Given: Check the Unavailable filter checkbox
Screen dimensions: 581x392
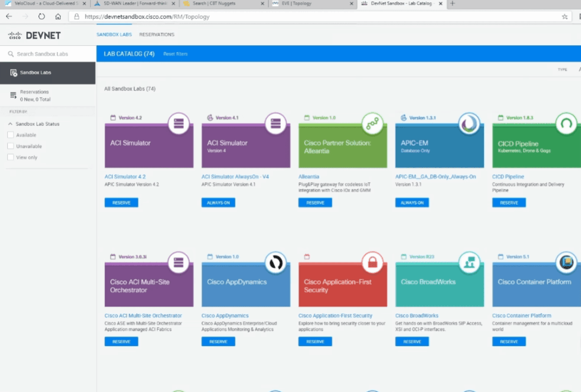Looking at the screenshot, I should pos(10,146).
